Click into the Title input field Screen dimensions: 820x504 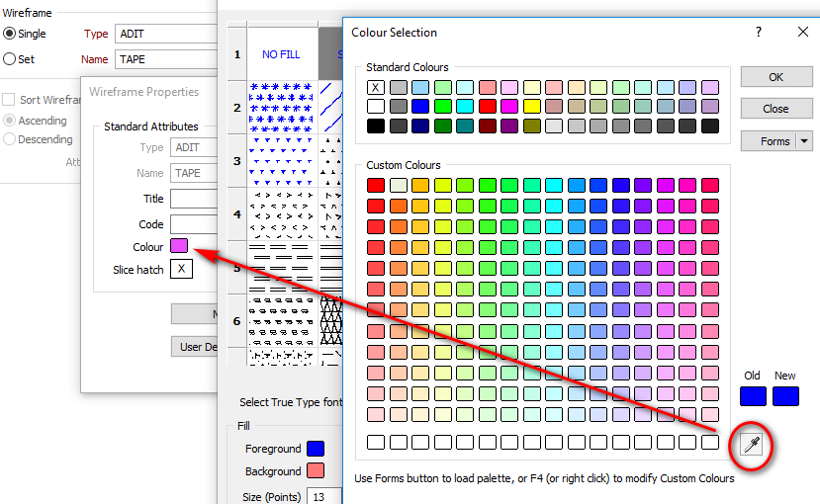coord(194,199)
